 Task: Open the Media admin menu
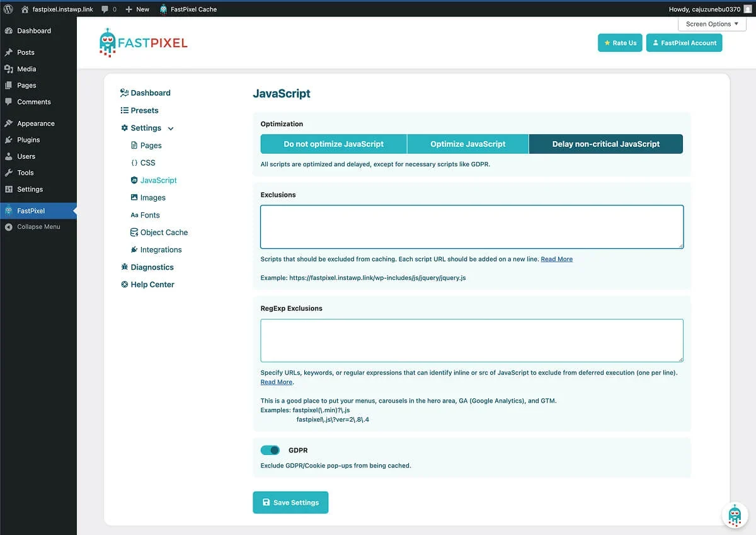[38, 69]
